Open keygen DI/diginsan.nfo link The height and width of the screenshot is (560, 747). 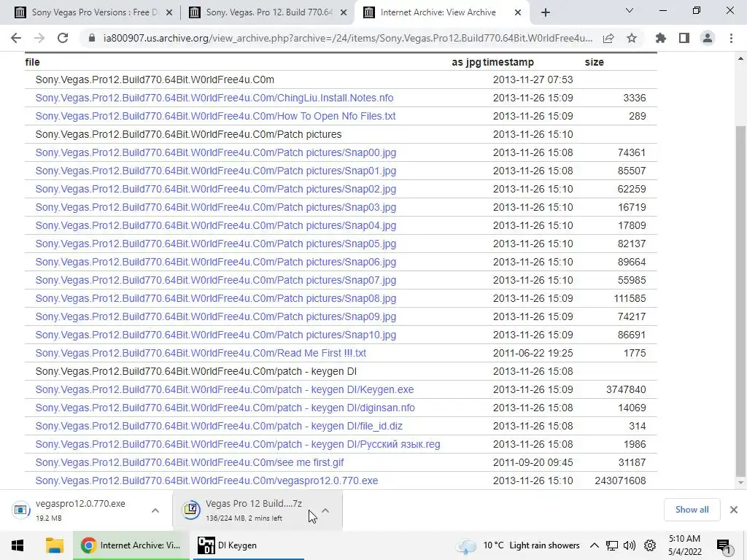point(225,408)
